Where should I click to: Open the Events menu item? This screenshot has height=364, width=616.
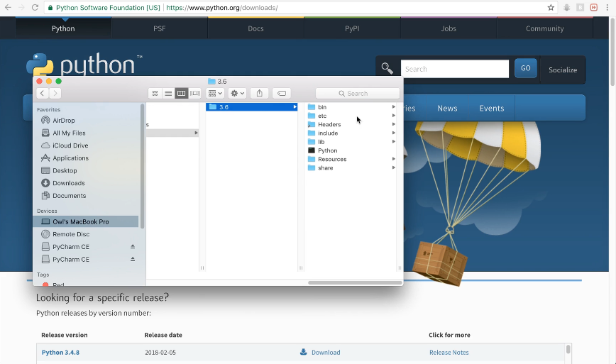point(492,108)
